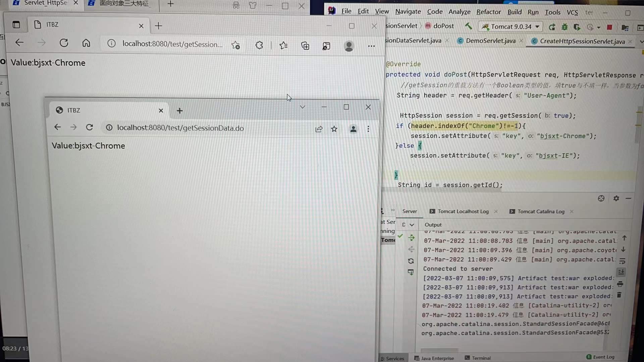Open a new tab in Edge window
Screen dimensions: 644x362
point(158,26)
